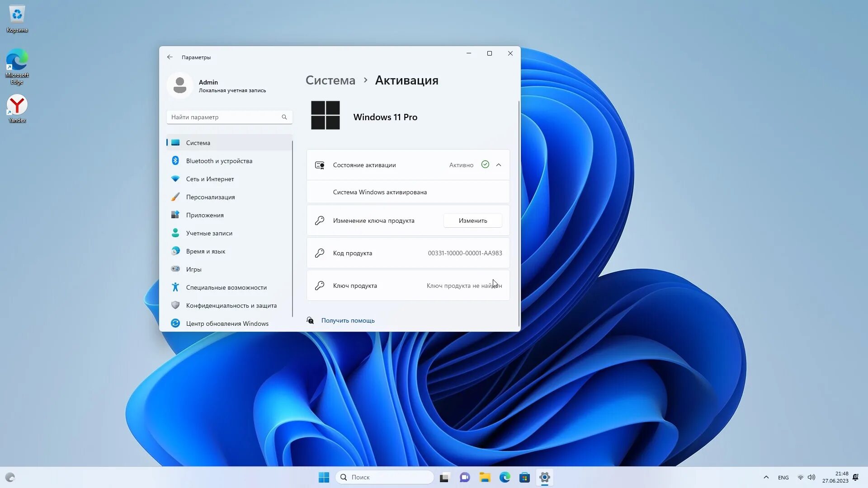Click the back arrow in Settings window
868x488 pixels.
(x=170, y=57)
